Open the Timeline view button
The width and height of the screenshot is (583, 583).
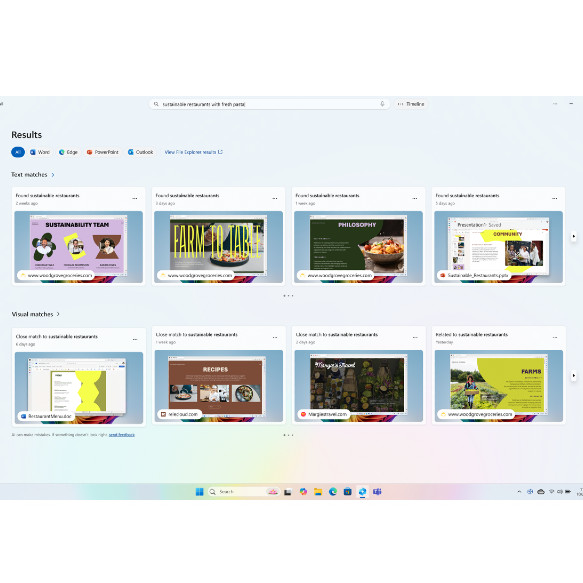click(x=411, y=104)
